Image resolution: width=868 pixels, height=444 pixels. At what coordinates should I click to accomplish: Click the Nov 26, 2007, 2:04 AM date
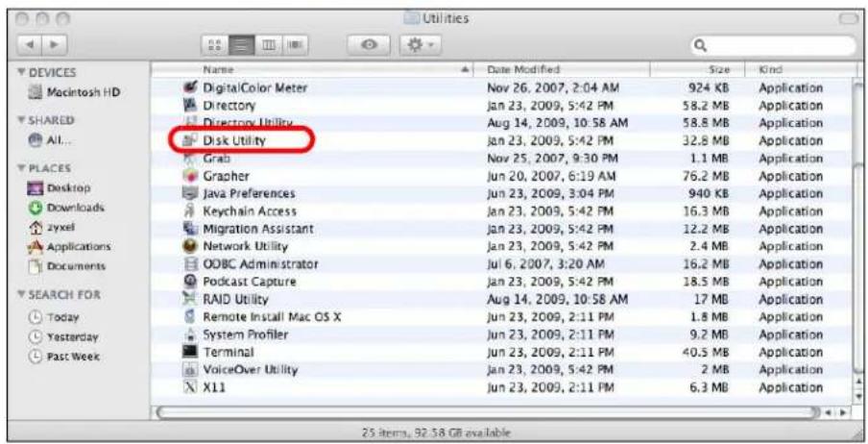pos(553,87)
